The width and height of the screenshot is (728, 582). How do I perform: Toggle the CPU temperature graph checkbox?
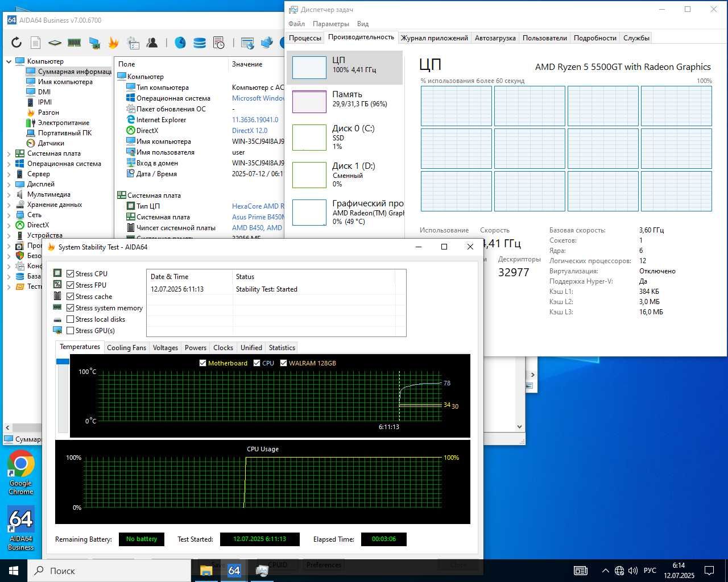pyautogui.click(x=257, y=363)
